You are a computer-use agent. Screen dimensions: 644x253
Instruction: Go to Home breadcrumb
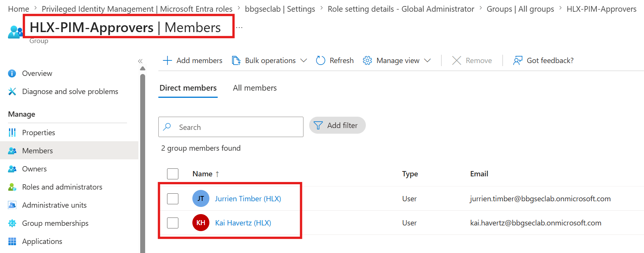tap(19, 9)
